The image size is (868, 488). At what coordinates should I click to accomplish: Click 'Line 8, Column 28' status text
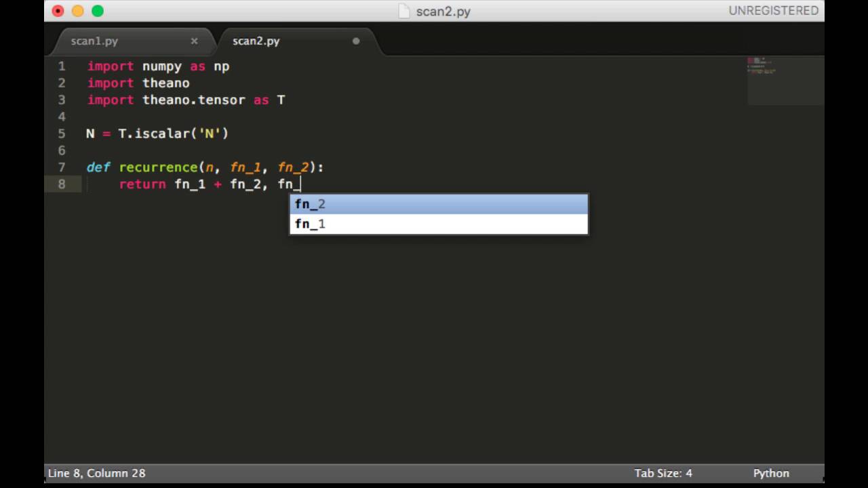[x=96, y=473]
